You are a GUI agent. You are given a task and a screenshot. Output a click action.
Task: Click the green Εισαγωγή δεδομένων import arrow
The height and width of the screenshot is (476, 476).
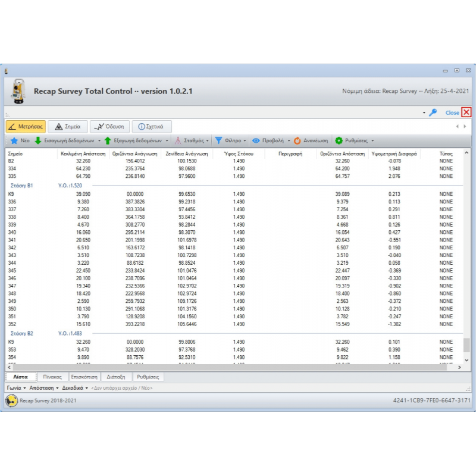(x=38, y=141)
